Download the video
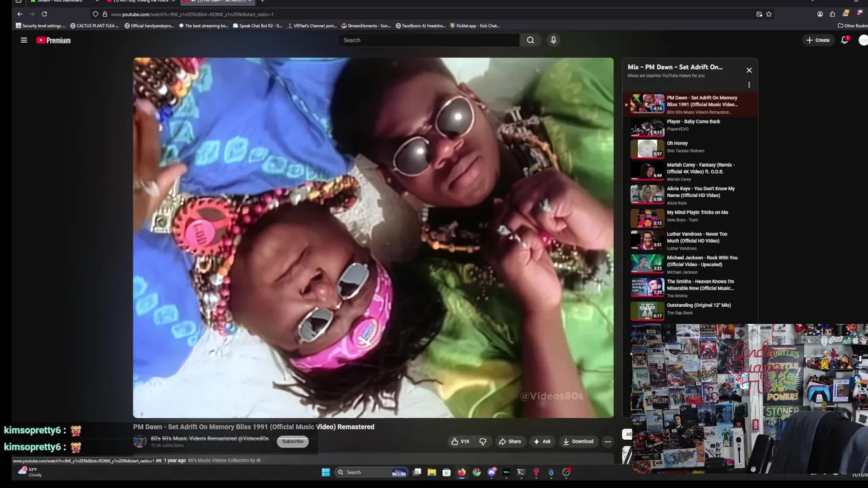 click(x=578, y=441)
